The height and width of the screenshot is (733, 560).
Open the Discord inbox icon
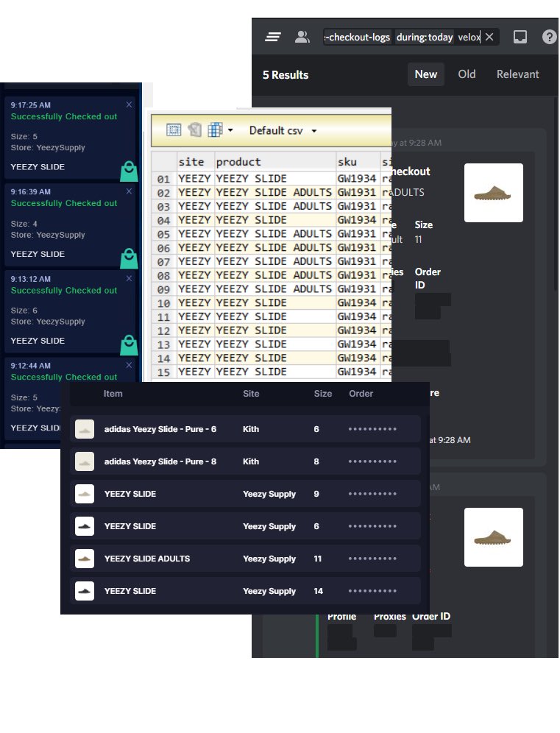[520, 37]
